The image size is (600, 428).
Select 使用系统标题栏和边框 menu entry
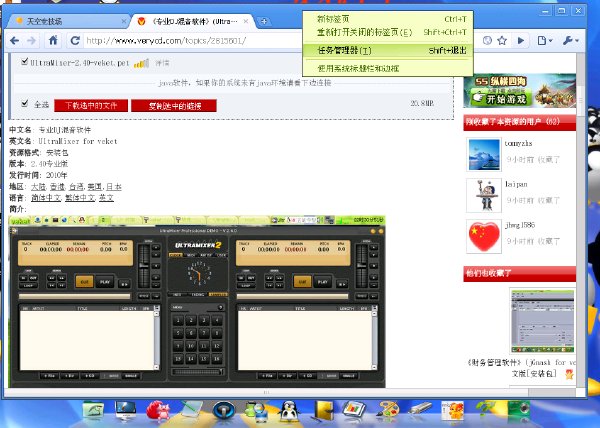(388, 68)
